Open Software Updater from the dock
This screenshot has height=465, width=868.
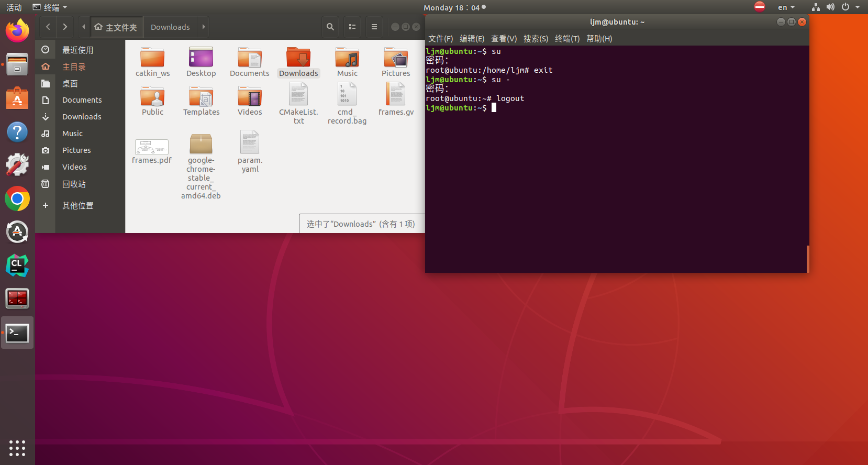coord(17,232)
